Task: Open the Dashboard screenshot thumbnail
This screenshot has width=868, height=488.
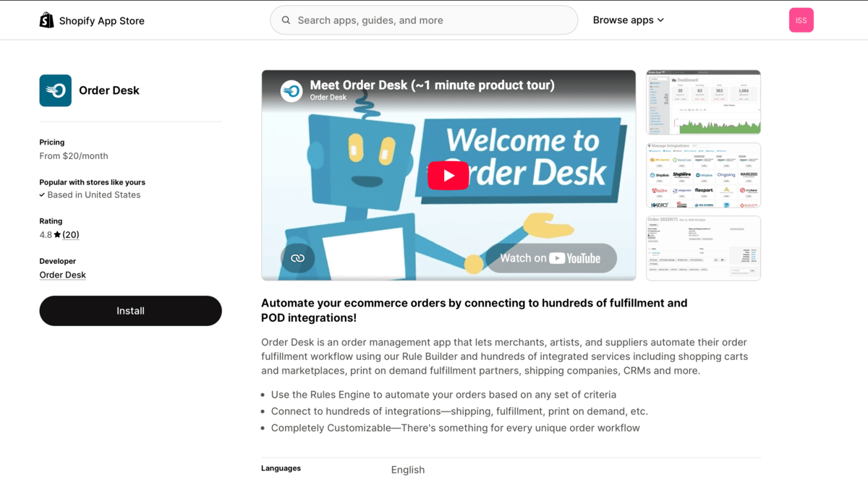Action: coord(703,102)
